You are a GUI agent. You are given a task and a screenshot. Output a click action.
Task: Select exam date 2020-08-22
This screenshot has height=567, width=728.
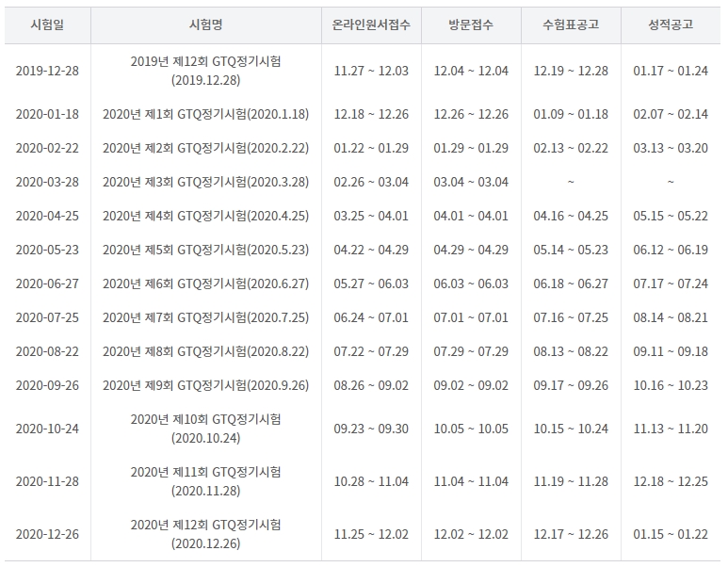tap(47, 351)
